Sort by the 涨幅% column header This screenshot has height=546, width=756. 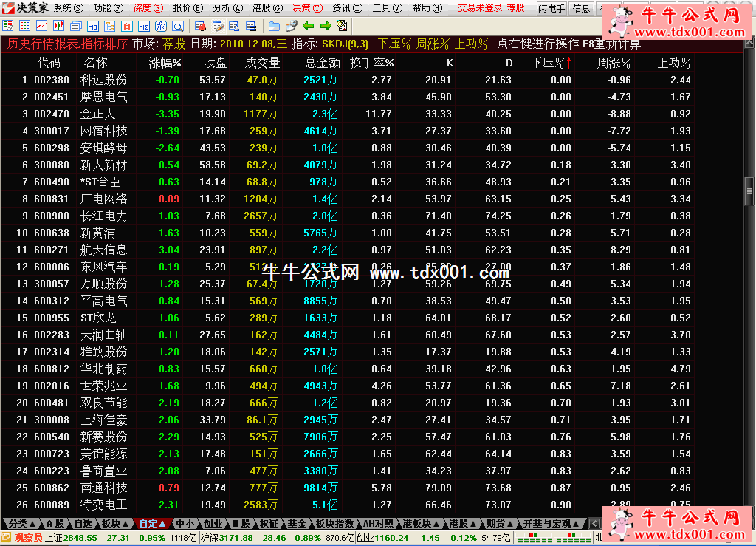(165, 63)
